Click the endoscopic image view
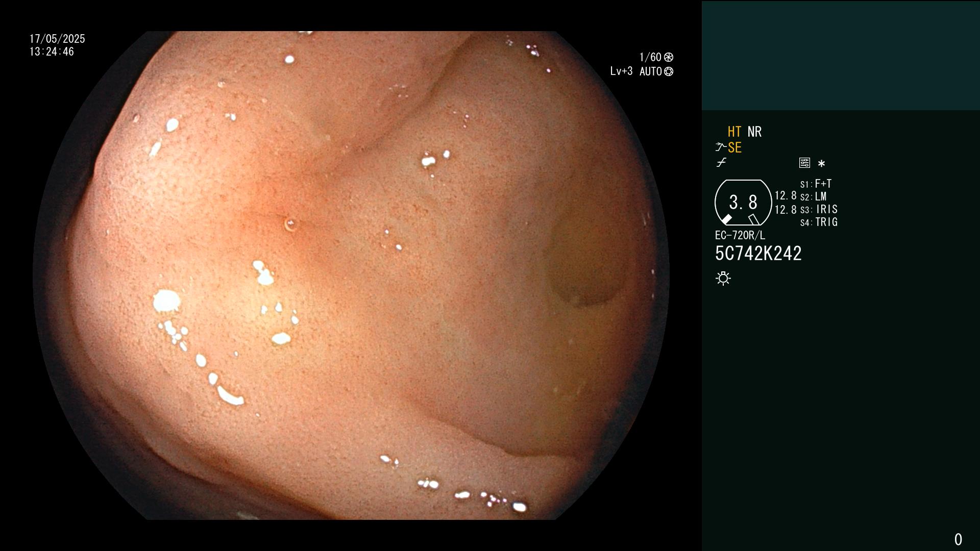 [x=351, y=275]
